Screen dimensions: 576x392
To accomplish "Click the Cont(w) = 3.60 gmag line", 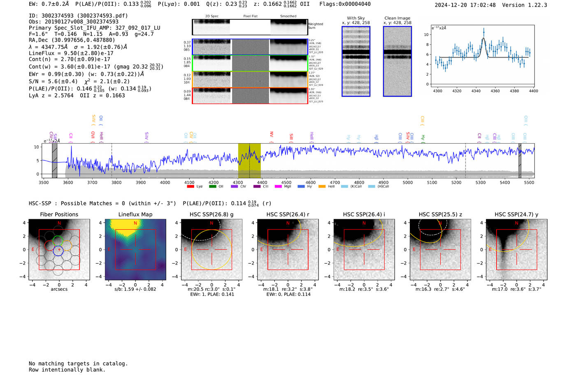I will (96, 66).
